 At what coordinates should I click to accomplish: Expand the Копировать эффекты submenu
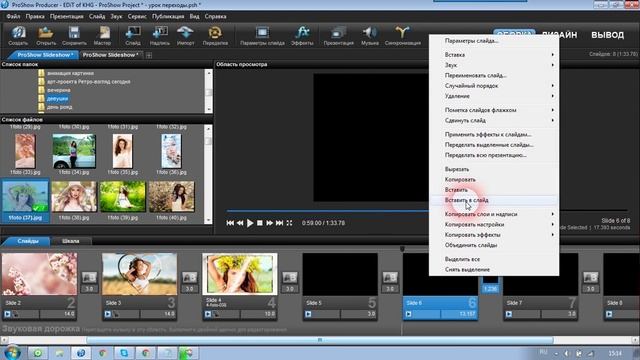pyautogui.click(x=494, y=235)
